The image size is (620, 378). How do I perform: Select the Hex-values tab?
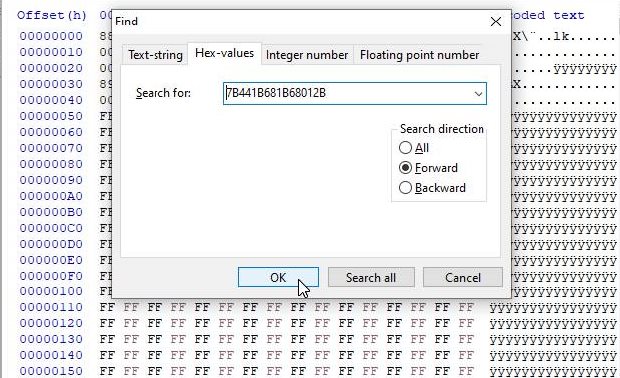point(224,53)
